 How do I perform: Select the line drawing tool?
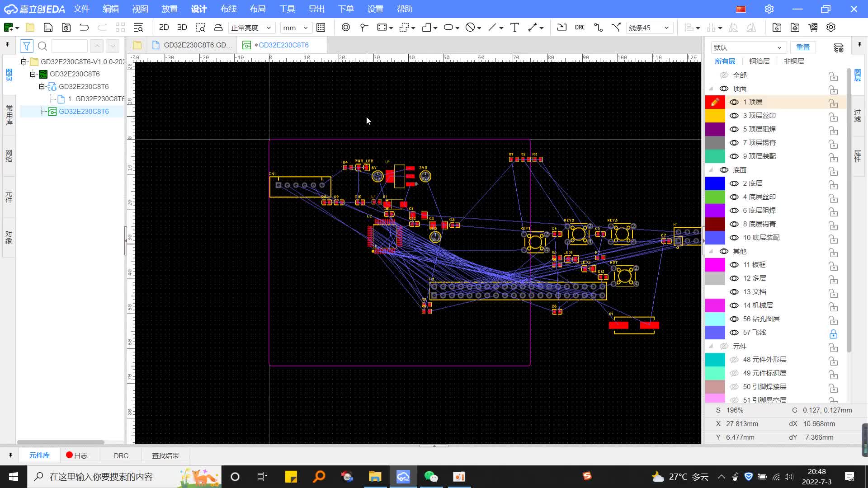pyautogui.click(x=492, y=28)
